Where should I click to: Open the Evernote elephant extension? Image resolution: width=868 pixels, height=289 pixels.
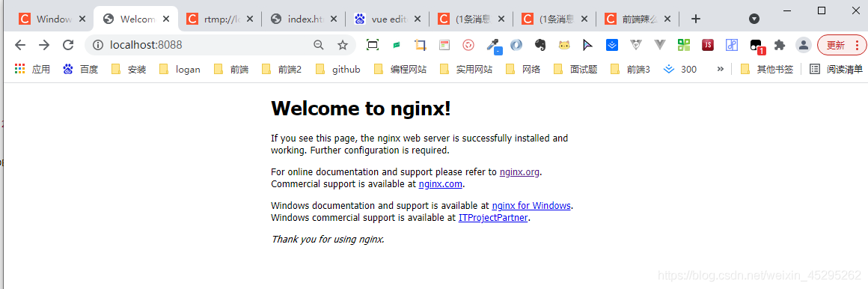pos(540,46)
